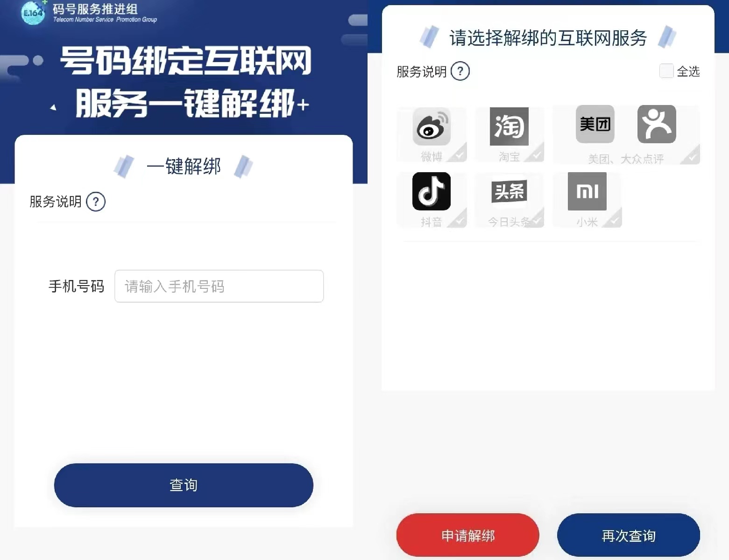Select the Douyin music-note icon

tap(431, 191)
